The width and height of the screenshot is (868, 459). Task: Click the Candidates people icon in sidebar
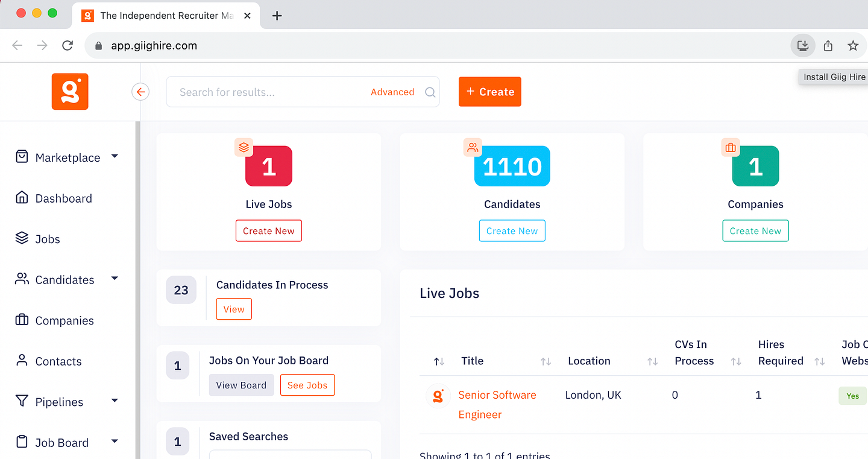[22, 279]
